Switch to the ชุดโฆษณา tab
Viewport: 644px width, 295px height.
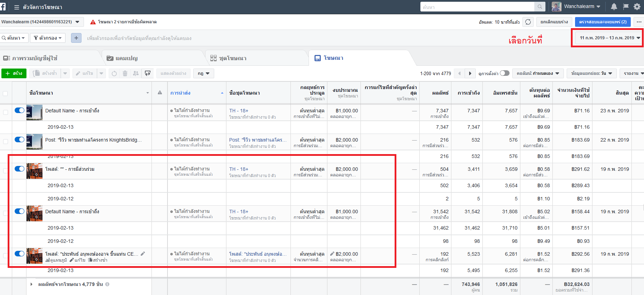[x=228, y=58]
